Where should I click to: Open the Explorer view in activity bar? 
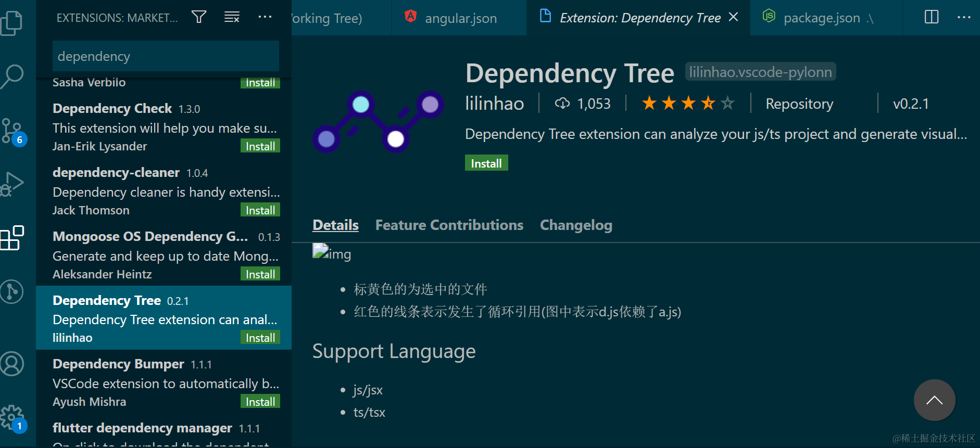pos(12,23)
